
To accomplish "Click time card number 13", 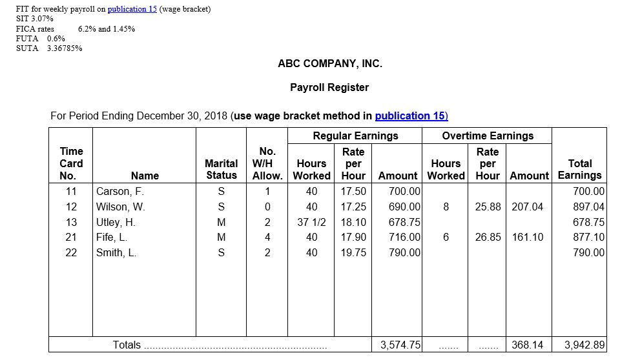I will click(71, 222).
